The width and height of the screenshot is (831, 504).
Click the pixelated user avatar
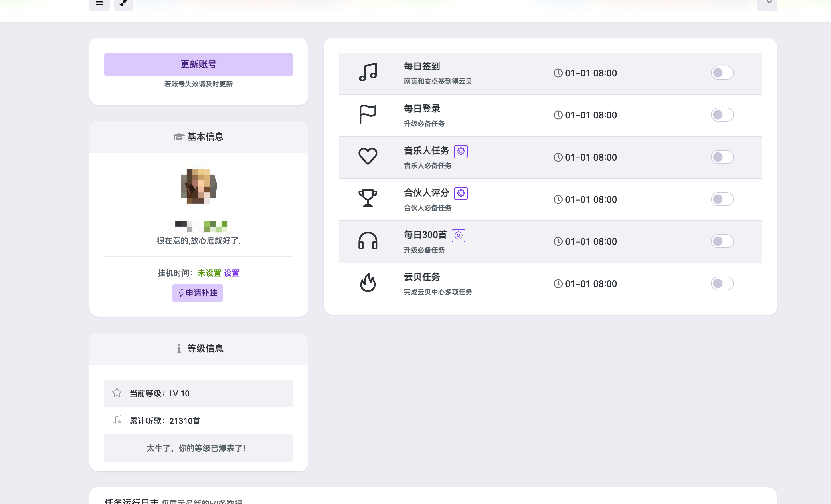coord(199,186)
